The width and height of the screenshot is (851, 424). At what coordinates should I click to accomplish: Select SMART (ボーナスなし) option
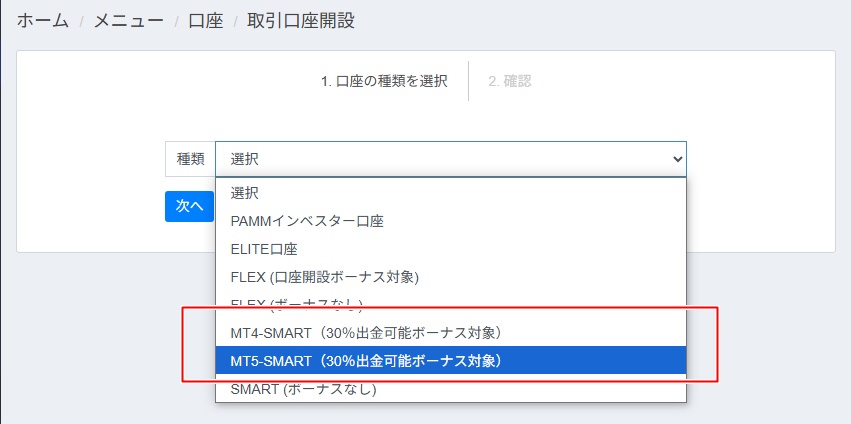click(x=450, y=389)
